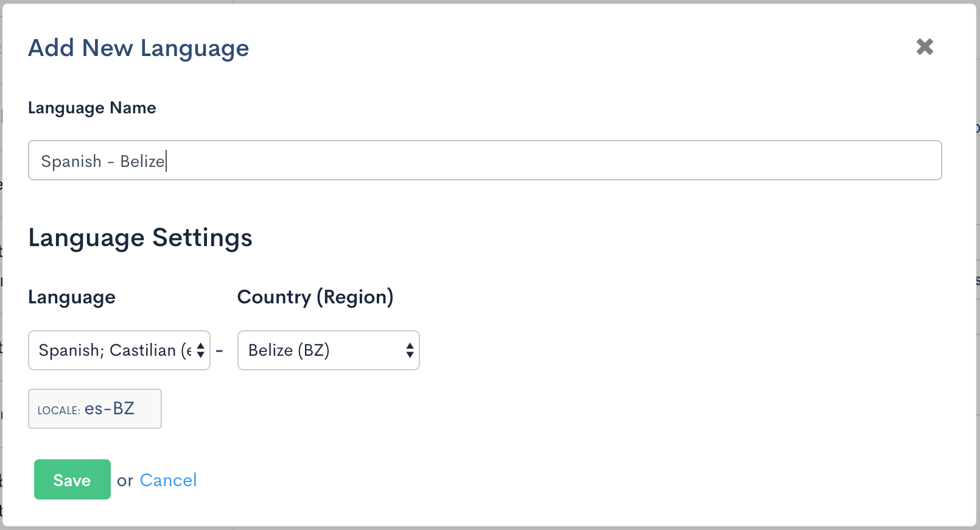Viewport: 980px width, 530px height.
Task: Click the X icon in the dialog corner
Action: (x=924, y=46)
